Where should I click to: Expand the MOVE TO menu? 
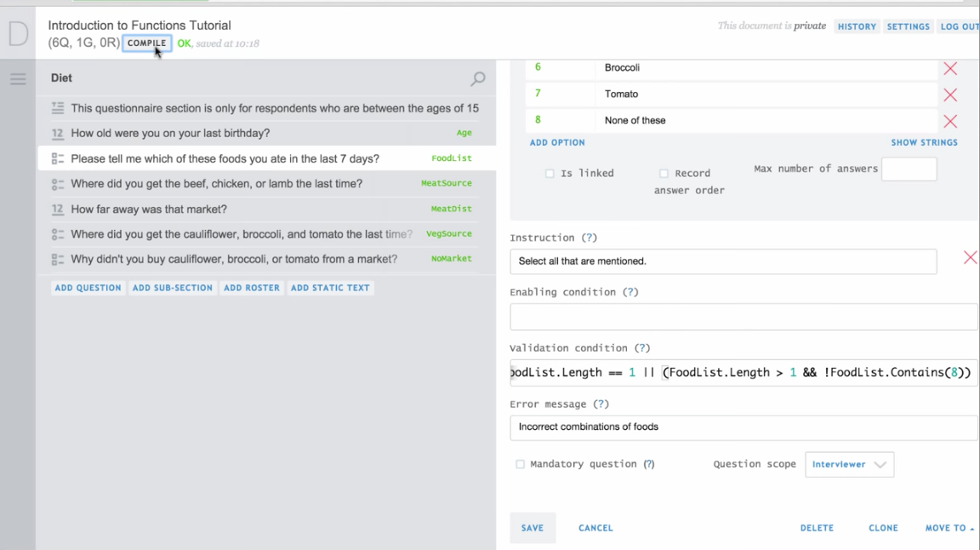947,528
